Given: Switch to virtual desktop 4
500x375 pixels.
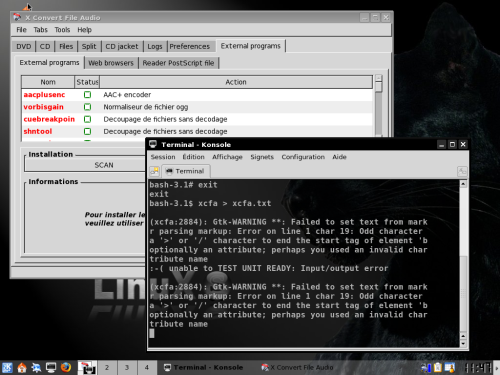Looking at the screenshot, I should (147, 367).
